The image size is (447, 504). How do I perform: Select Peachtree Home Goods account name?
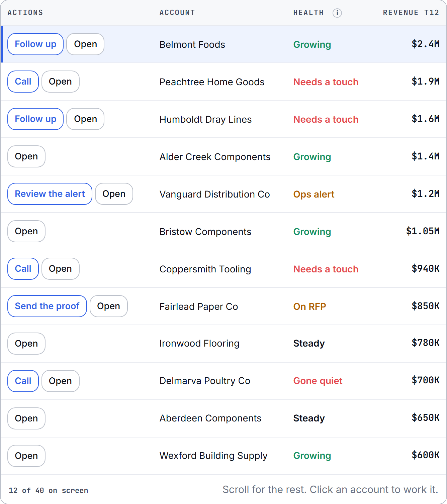click(212, 82)
